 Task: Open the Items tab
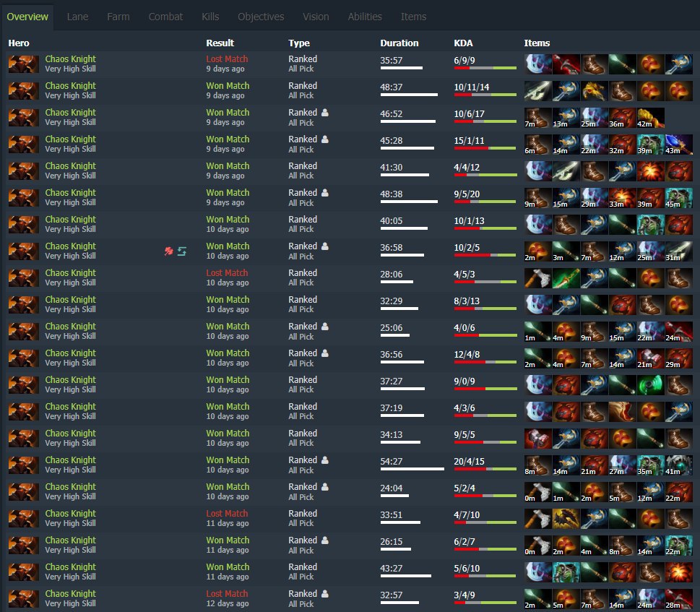pos(413,17)
